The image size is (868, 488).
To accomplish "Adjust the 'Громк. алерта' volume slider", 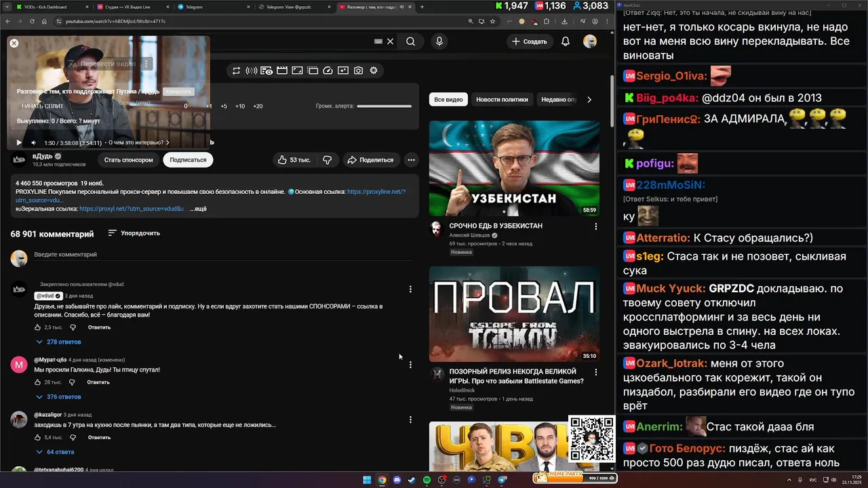I will [384, 106].
